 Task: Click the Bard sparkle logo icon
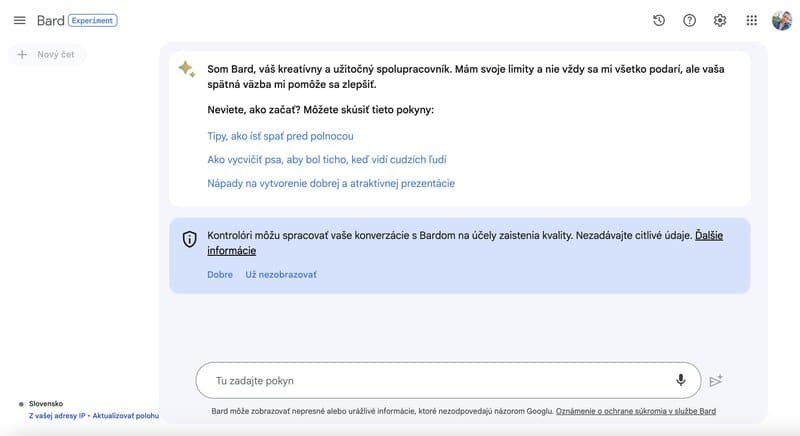point(187,69)
